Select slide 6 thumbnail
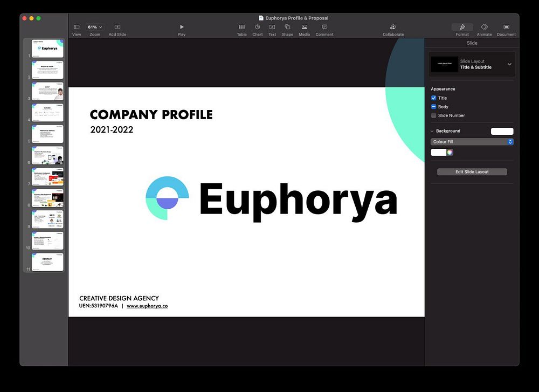This screenshot has height=392, width=539. 47,155
